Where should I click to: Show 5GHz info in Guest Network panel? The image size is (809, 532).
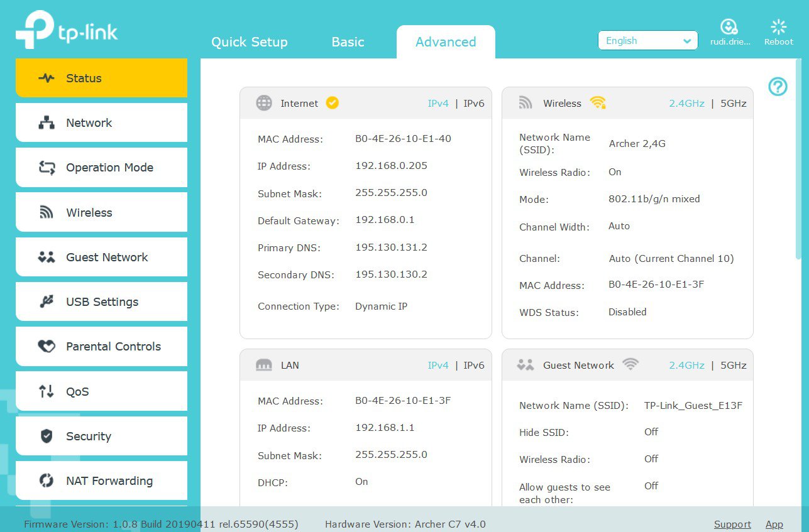734,366
